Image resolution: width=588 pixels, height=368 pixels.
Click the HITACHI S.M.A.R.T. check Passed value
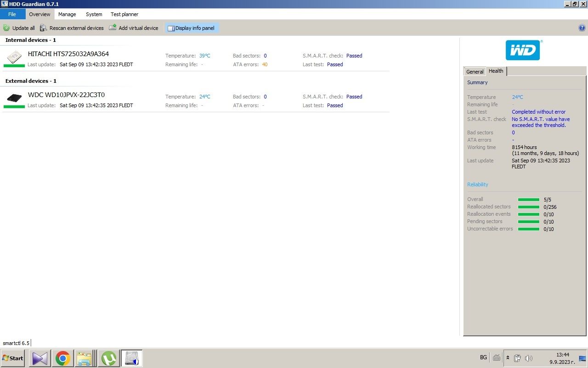point(354,56)
